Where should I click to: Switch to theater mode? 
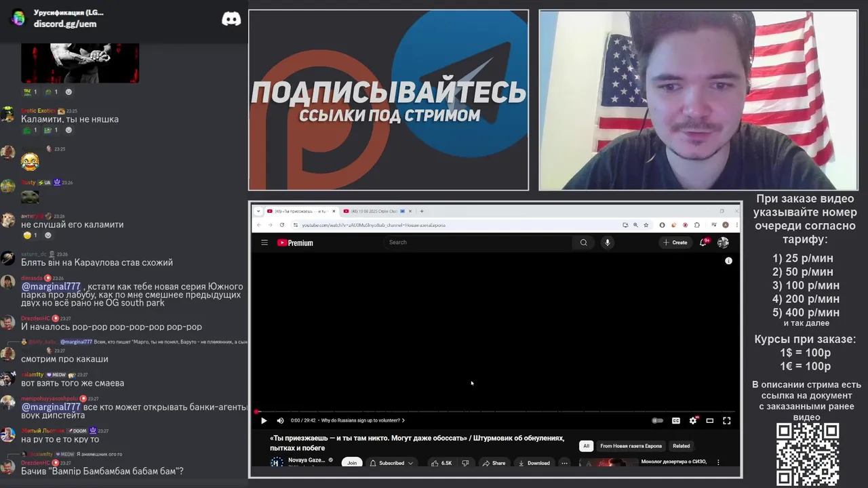pyautogui.click(x=710, y=421)
